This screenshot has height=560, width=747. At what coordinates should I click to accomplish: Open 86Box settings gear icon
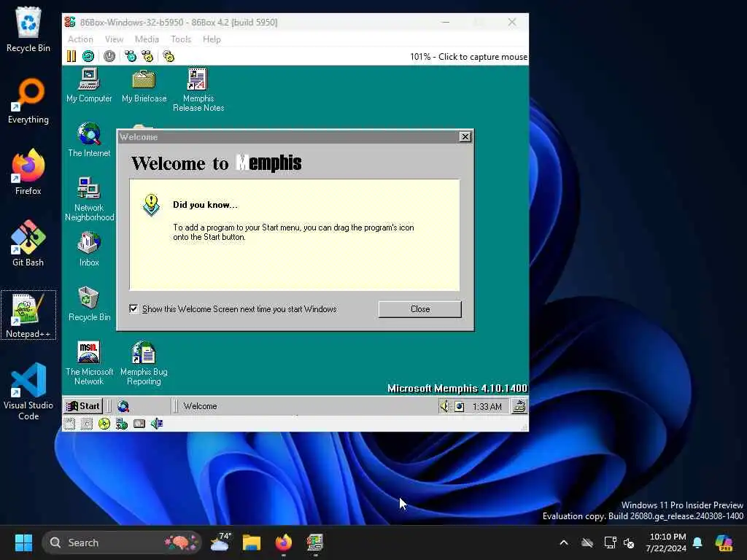coord(169,56)
